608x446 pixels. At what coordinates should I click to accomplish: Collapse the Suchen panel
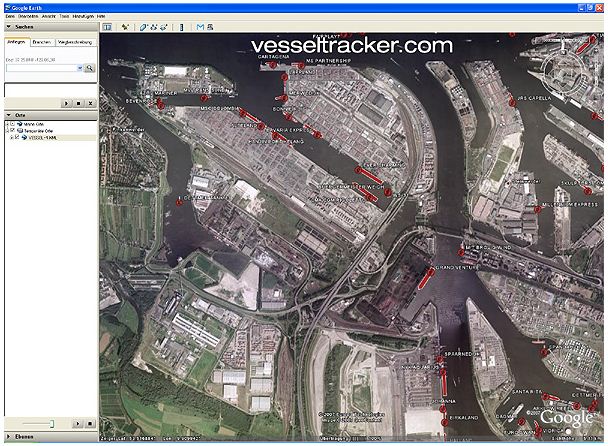[9, 27]
